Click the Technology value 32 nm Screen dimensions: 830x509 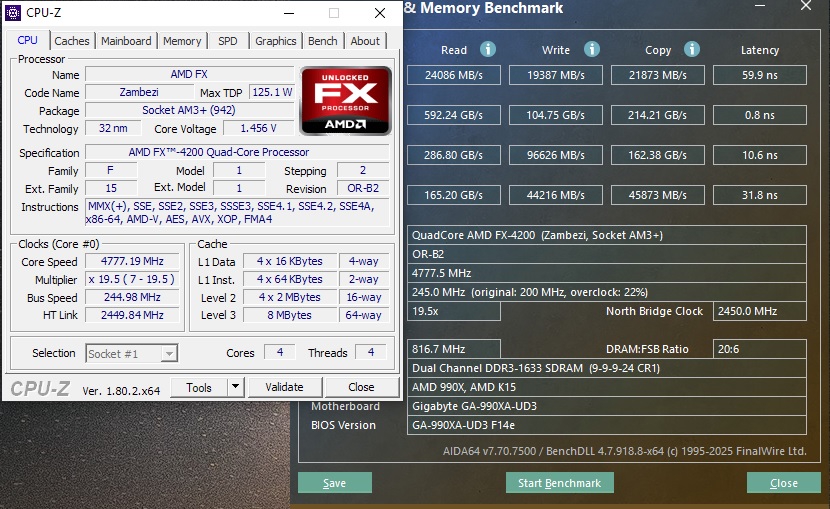113,128
